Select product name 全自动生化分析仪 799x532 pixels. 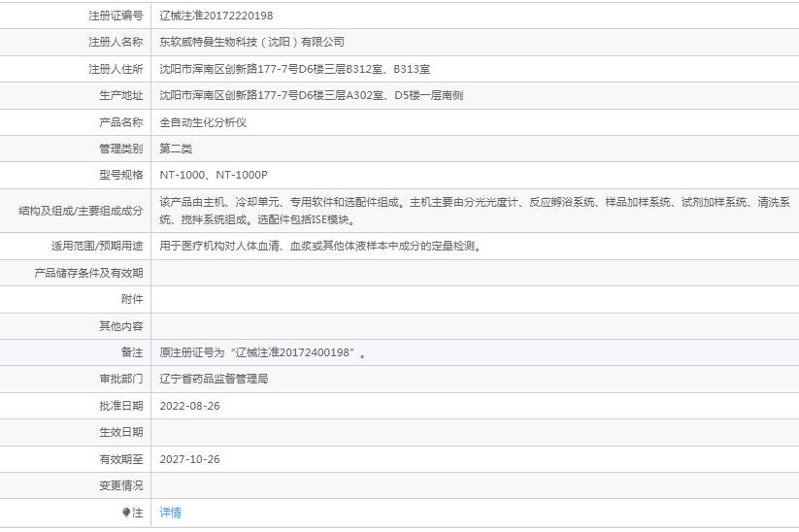[x=203, y=122]
